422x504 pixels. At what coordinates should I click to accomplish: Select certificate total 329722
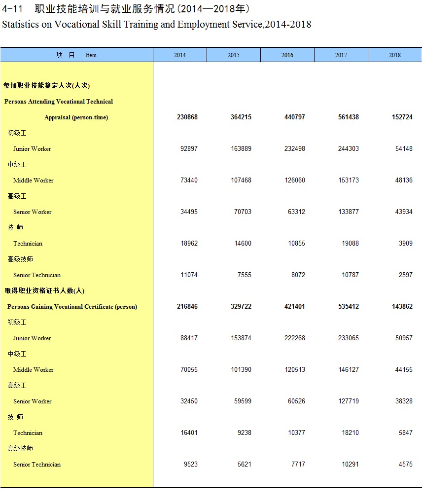(x=241, y=306)
